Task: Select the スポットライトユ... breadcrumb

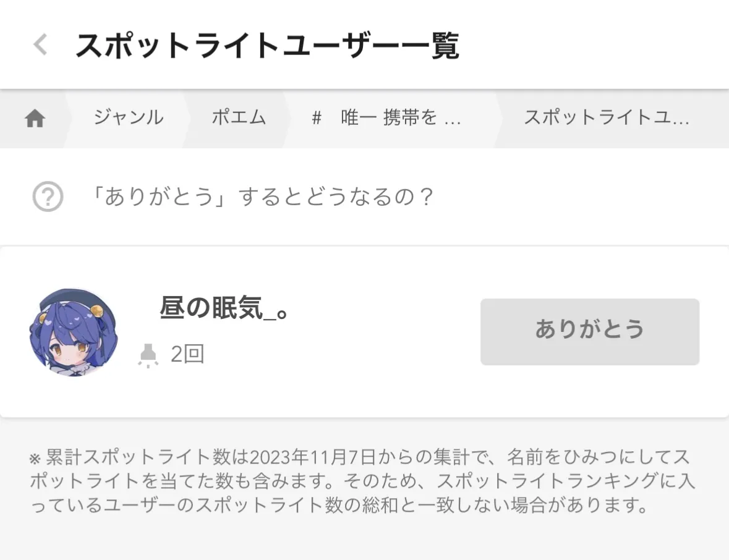Action: 606,117
